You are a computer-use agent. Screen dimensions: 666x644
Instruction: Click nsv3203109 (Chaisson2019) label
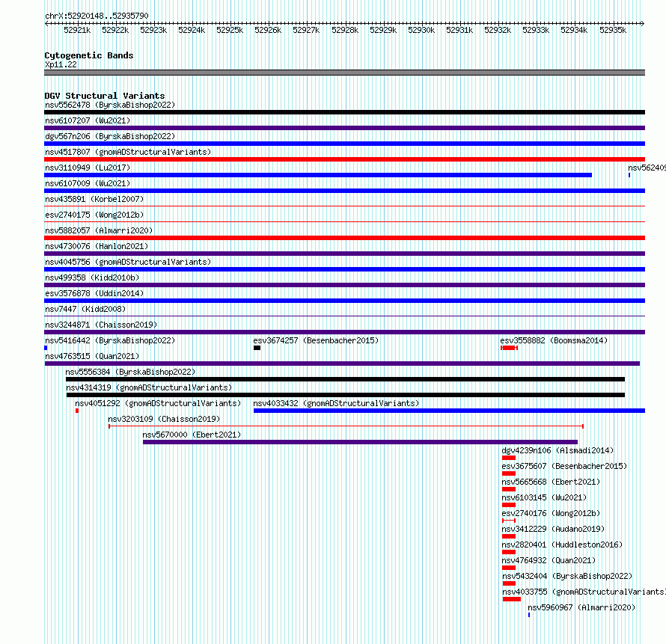tap(164, 419)
